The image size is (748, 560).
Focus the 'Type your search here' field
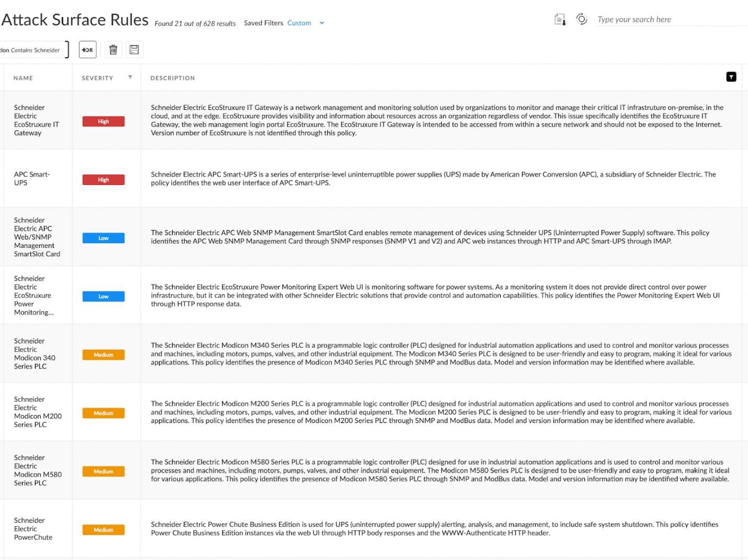pos(672,19)
